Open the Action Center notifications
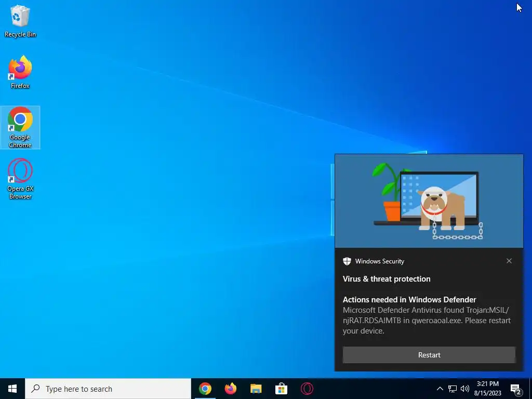Image resolution: width=532 pixels, height=399 pixels. (516, 389)
